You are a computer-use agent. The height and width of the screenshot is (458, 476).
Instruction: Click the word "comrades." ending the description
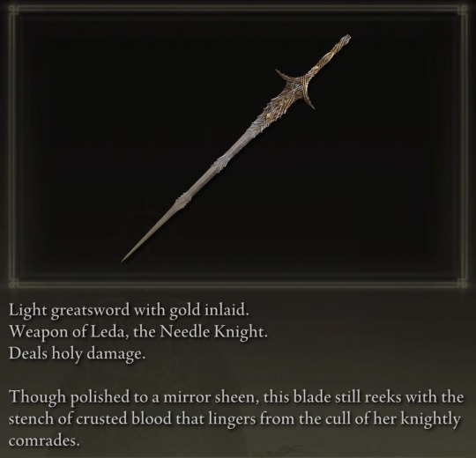tap(44, 441)
